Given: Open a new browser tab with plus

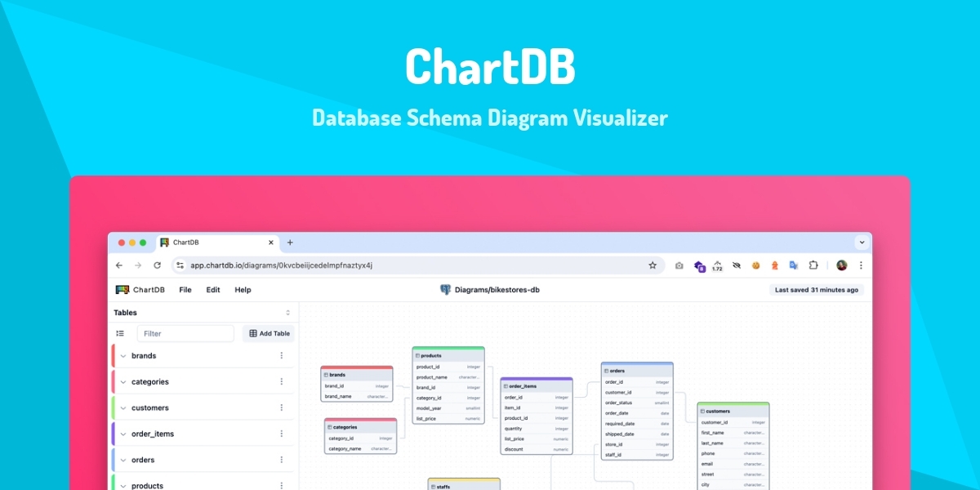Looking at the screenshot, I should click(x=290, y=243).
